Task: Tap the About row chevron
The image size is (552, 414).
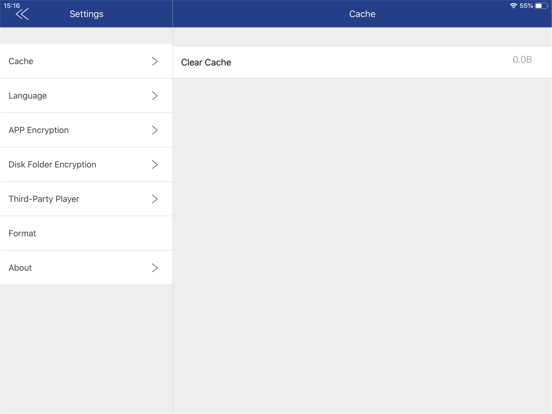Action: 155,268
